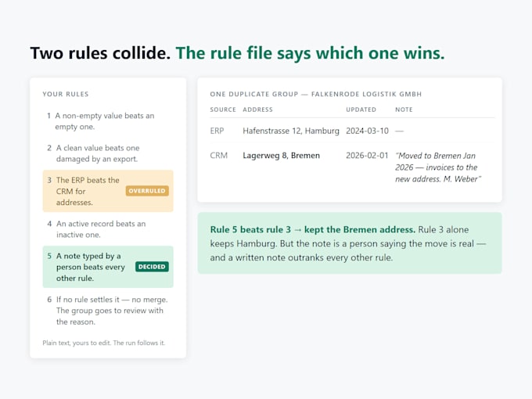
Task: Click the DECIDED badge on rule 5
Action: [152, 267]
